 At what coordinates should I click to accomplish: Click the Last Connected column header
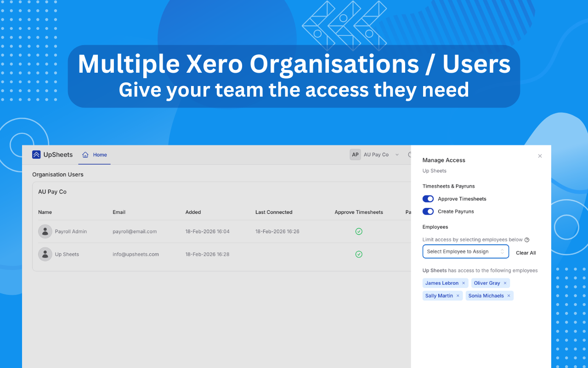click(274, 212)
